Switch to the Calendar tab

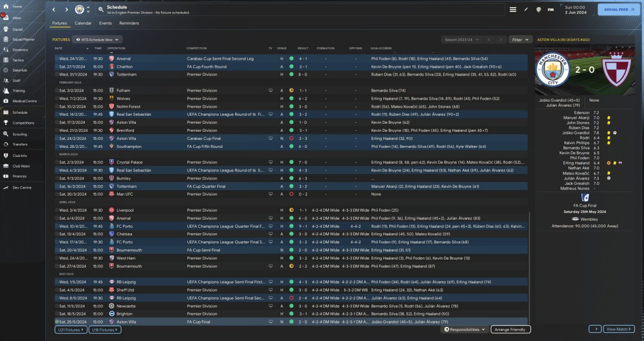point(83,23)
